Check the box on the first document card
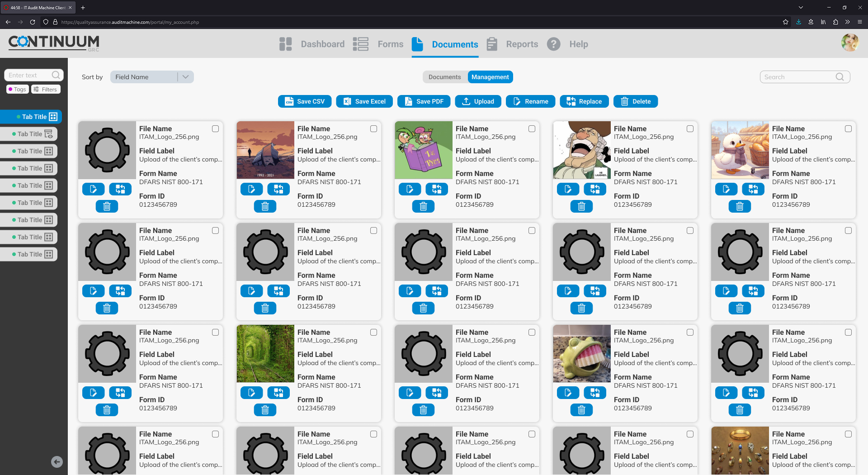The height and width of the screenshot is (475, 868). 216,129
